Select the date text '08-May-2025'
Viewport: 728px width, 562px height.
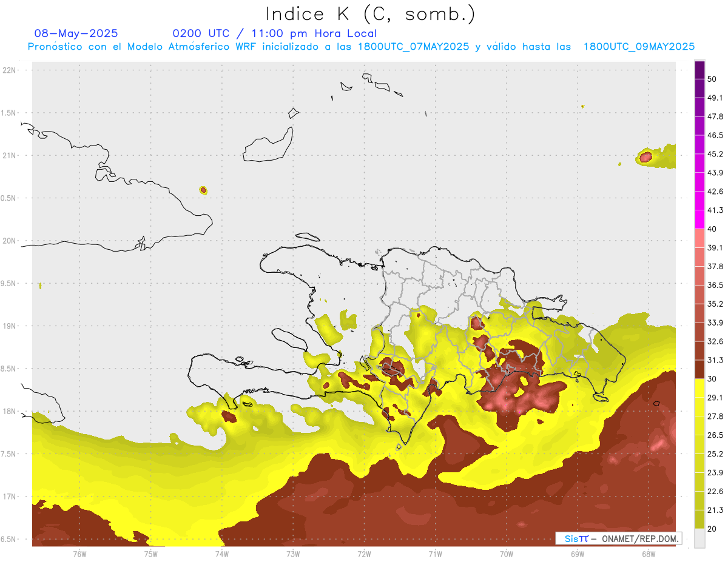[x=76, y=33]
